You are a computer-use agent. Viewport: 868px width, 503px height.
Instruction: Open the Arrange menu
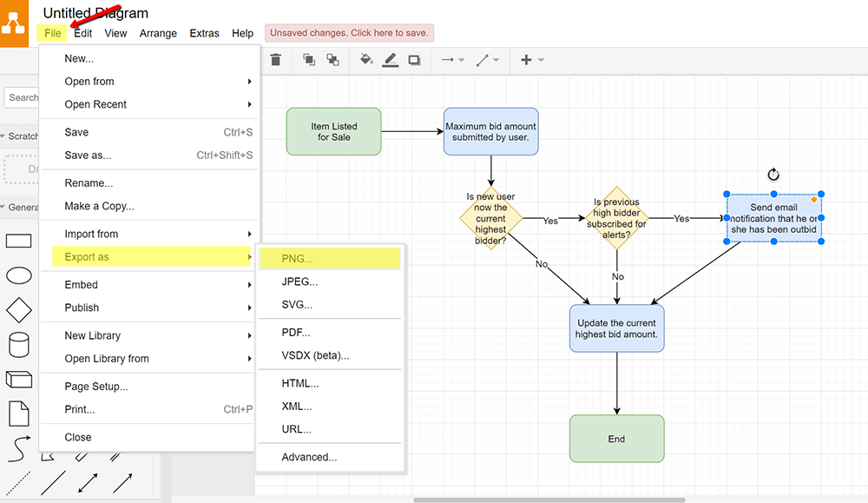tap(158, 33)
